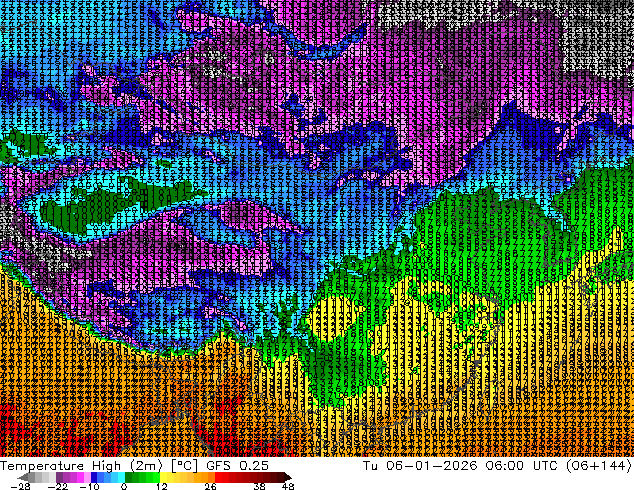The height and width of the screenshot is (490, 634).
Task: Click the 'GFS 0.25' model label
Action: (x=237, y=466)
